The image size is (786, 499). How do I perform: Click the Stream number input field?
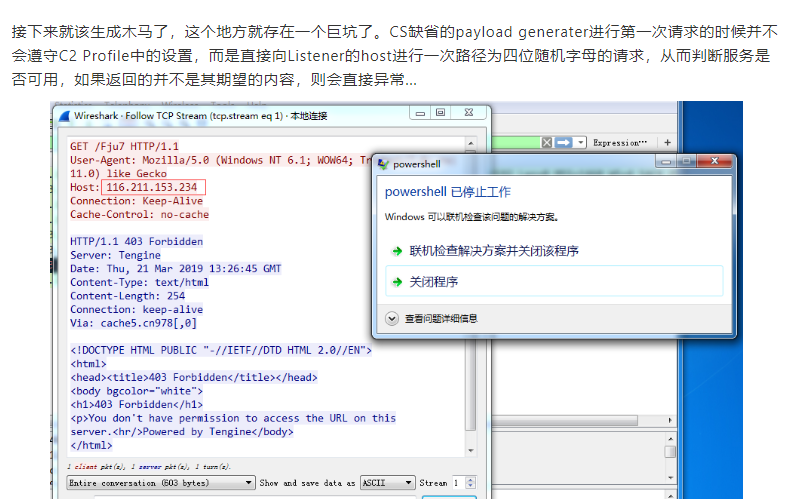(459, 483)
